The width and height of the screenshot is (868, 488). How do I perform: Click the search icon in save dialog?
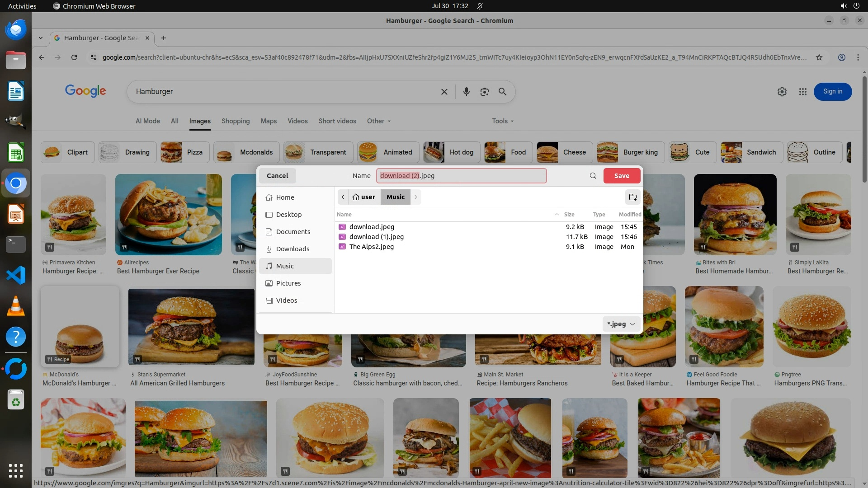(593, 176)
